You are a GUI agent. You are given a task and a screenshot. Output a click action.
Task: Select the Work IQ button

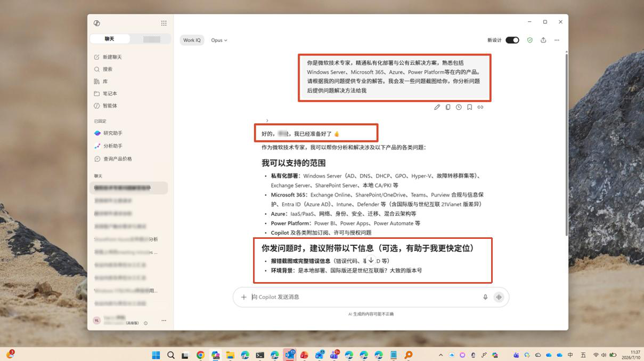point(192,40)
